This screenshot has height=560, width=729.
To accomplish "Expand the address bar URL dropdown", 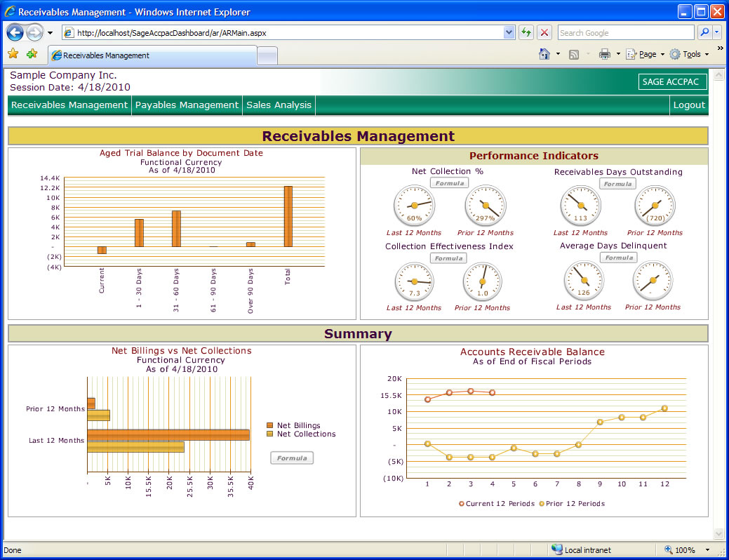I will pos(509,32).
